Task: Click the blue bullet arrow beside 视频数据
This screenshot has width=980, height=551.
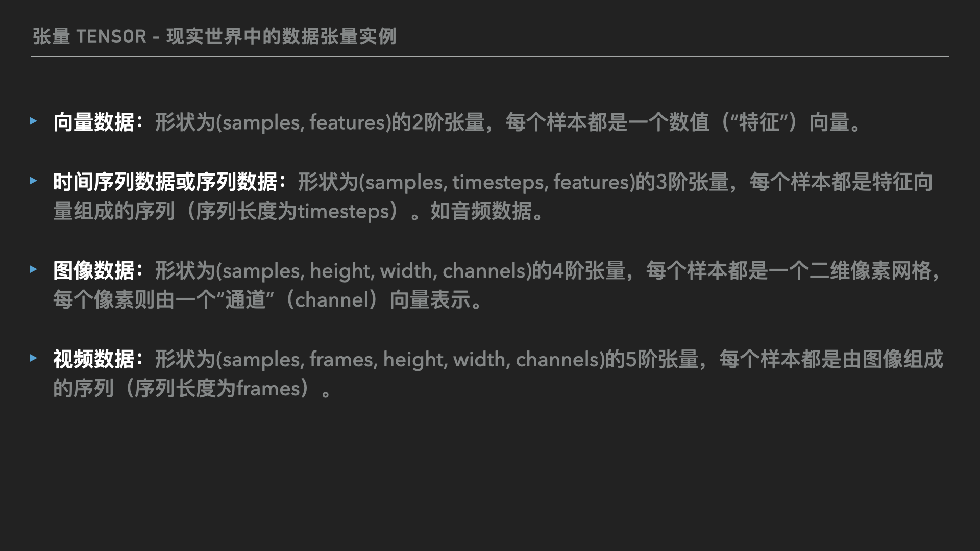Action: [x=34, y=358]
